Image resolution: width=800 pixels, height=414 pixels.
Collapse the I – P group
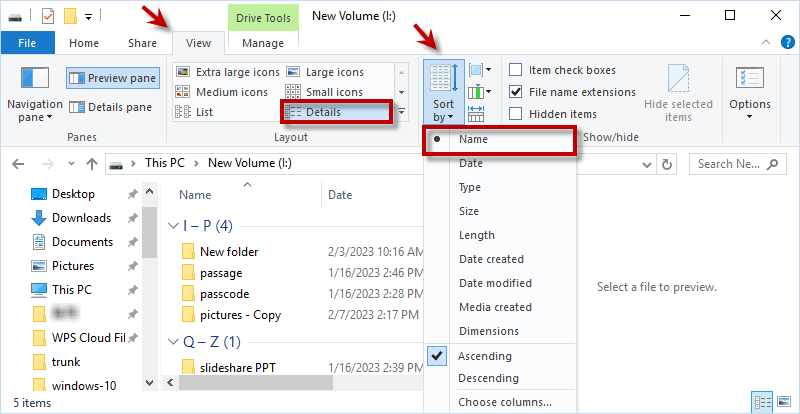pos(174,225)
